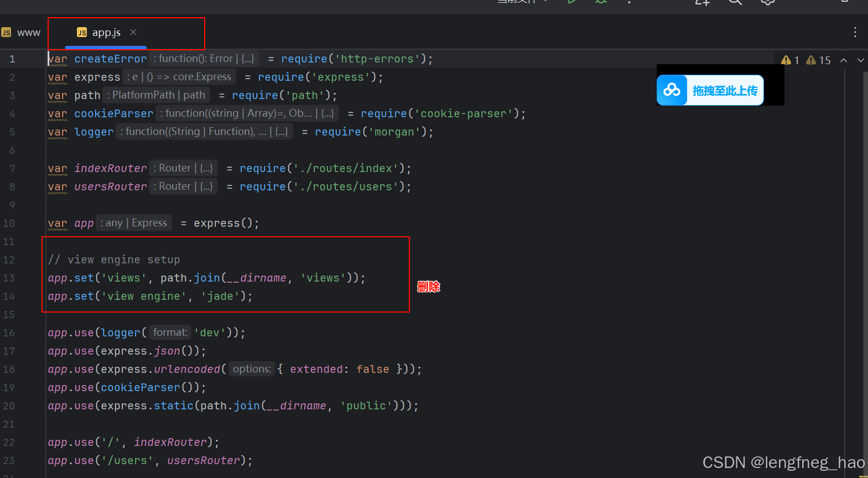Click line number 1 in gutter
The height and width of the screenshot is (478, 868).
(12, 59)
